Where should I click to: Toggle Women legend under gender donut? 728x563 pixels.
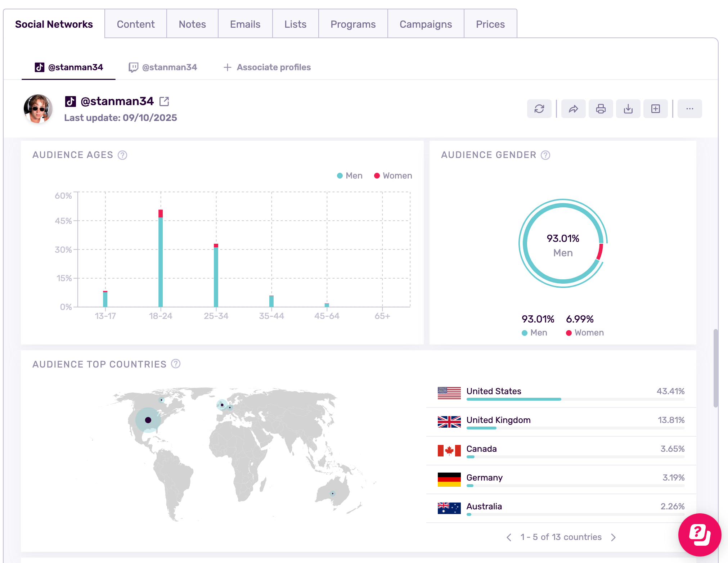pos(585,333)
